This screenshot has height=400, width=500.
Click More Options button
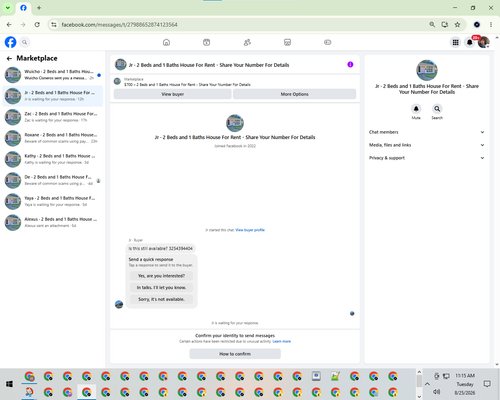294,94
